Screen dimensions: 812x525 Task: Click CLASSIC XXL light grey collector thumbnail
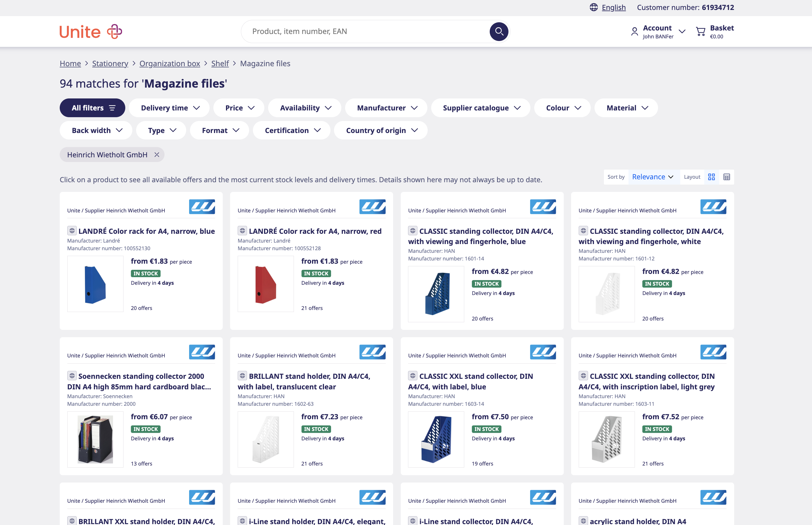click(607, 439)
